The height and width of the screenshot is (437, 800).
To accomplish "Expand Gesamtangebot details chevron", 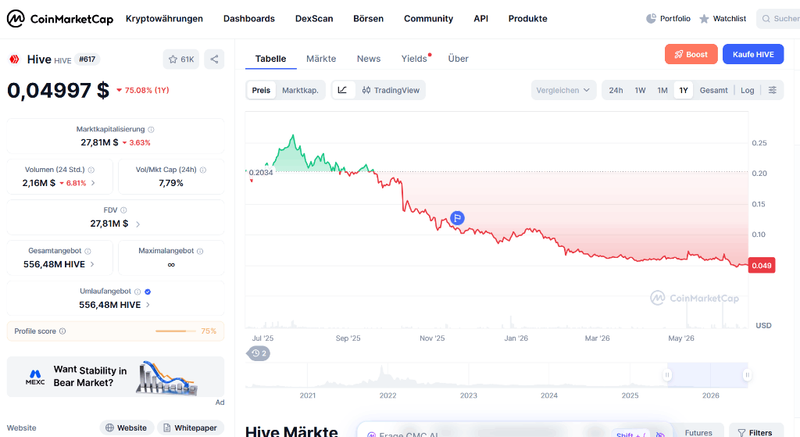I will point(92,264).
